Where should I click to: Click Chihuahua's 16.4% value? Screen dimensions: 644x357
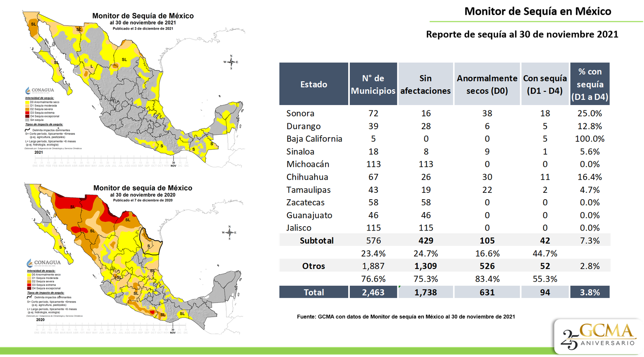click(590, 177)
